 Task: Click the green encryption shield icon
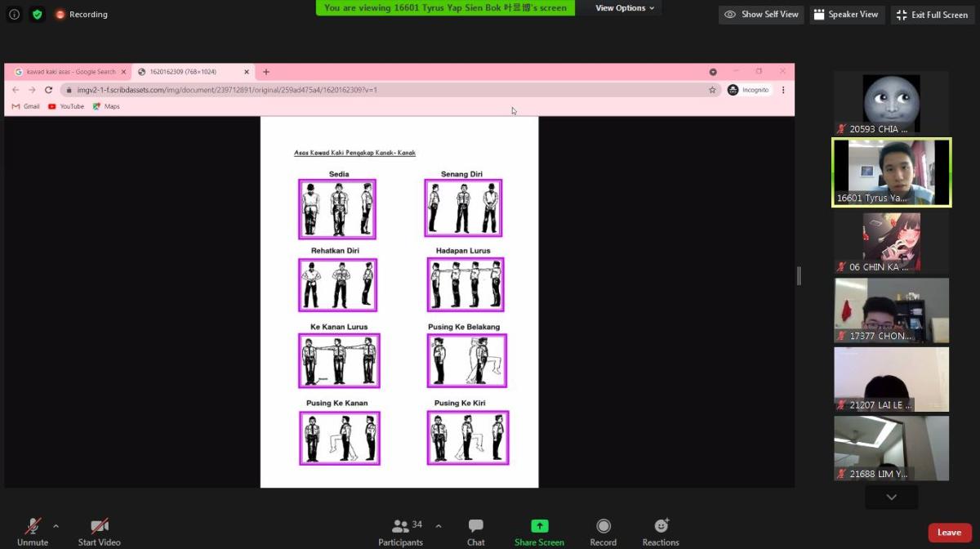coord(37,14)
